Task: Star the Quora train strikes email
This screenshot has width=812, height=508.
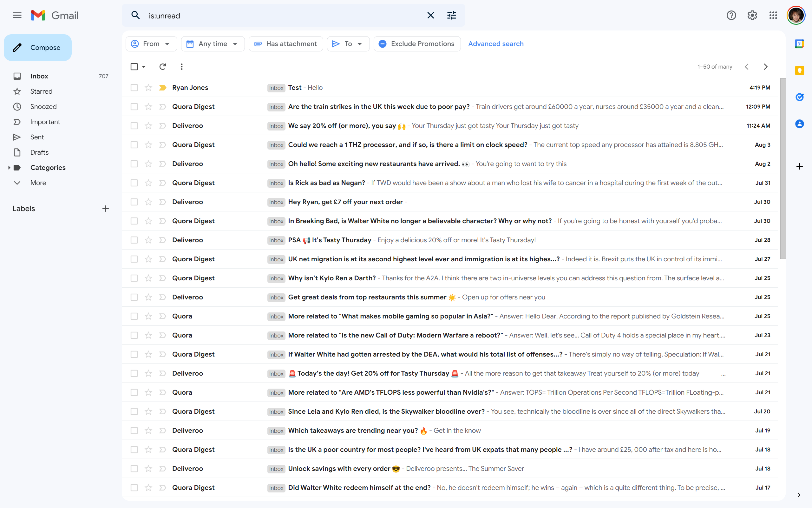Action: 148,107
